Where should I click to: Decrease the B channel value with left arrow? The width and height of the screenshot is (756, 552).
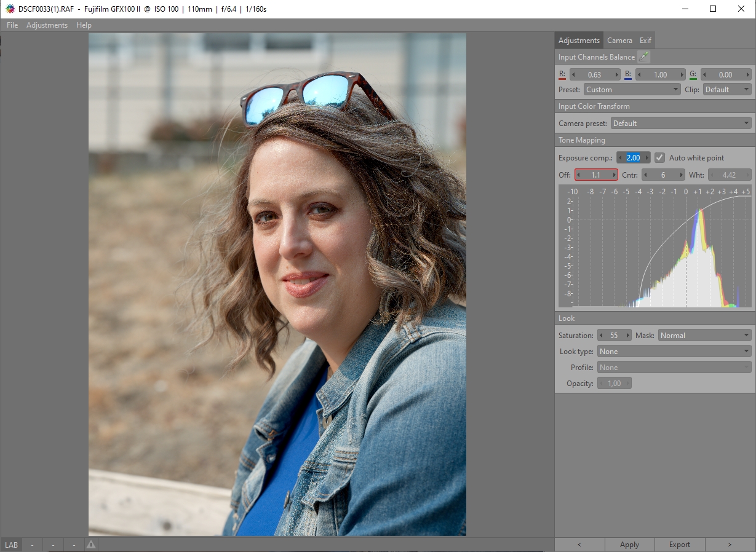(x=639, y=75)
